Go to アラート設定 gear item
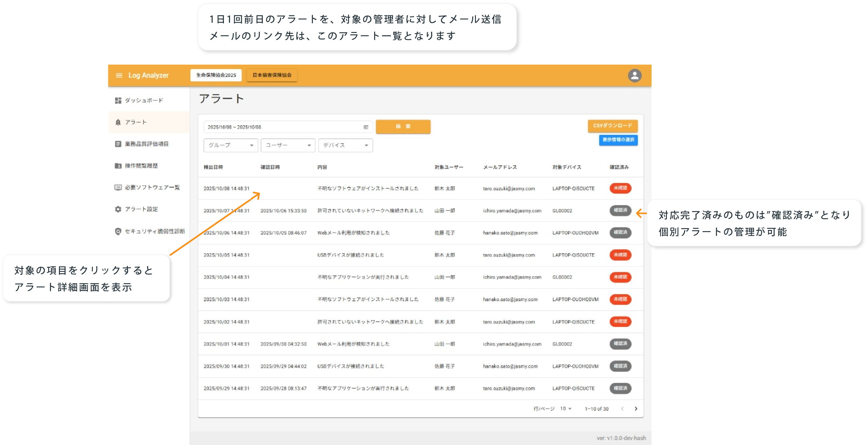The width and height of the screenshot is (868, 445). coord(141,209)
